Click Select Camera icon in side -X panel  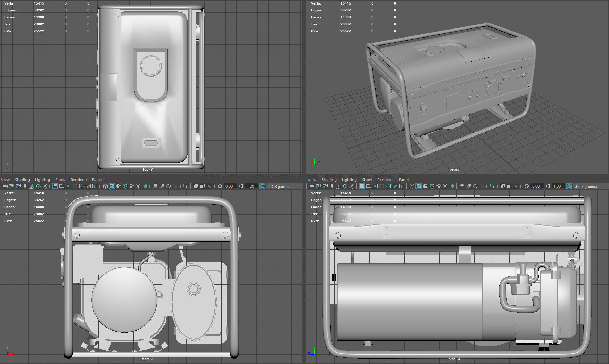coord(312,186)
